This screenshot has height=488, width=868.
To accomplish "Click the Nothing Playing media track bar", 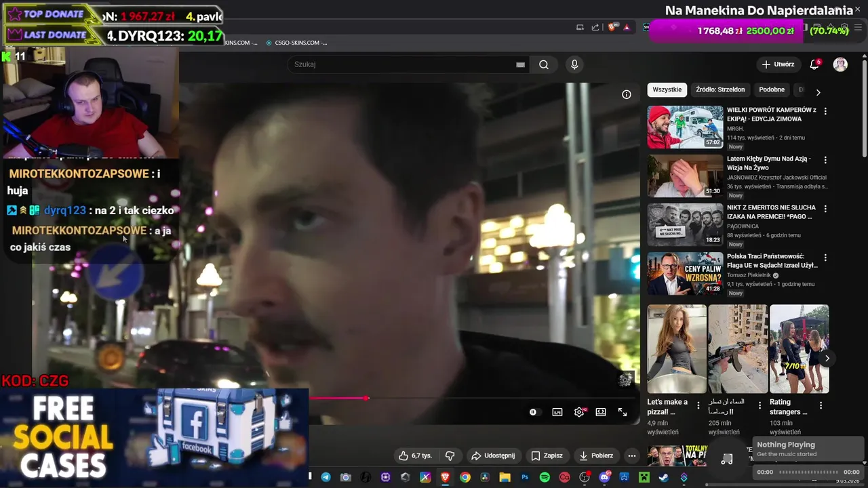I will (x=808, y=472).
